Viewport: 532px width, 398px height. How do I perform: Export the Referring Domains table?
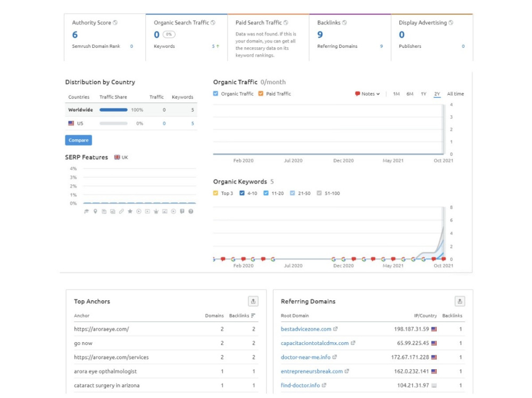(460, 301)
